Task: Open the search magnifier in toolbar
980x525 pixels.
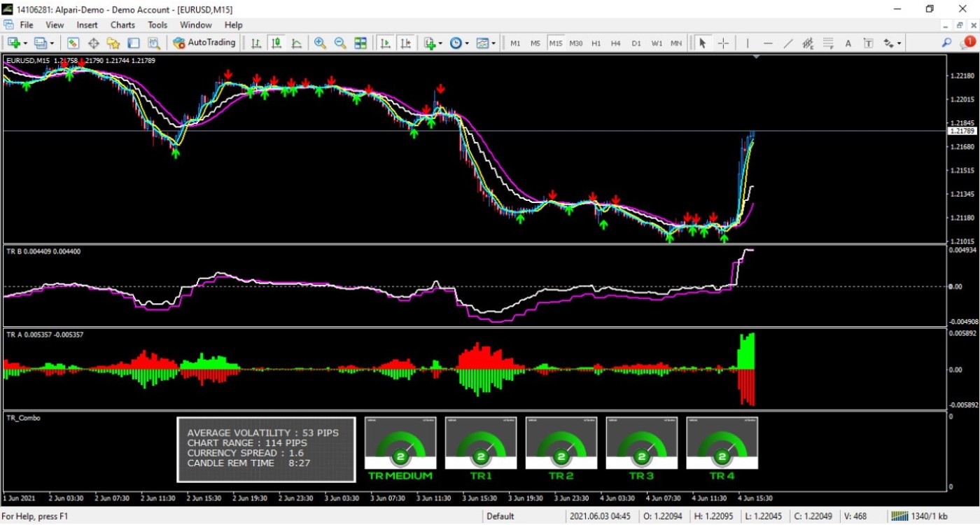Action: tap(946, 43)
